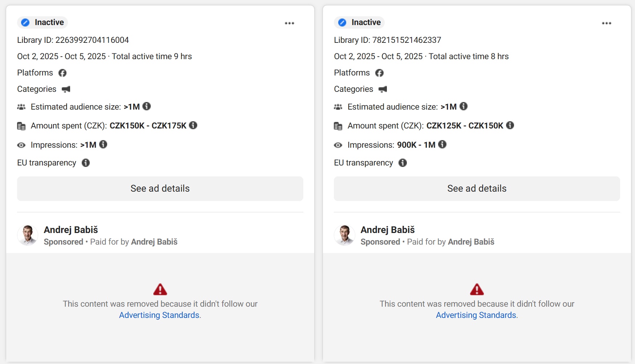Screen dimensions: 635x364
Task: Click Andrej Babiš page name on right card
Action: (x=387, y=230)
